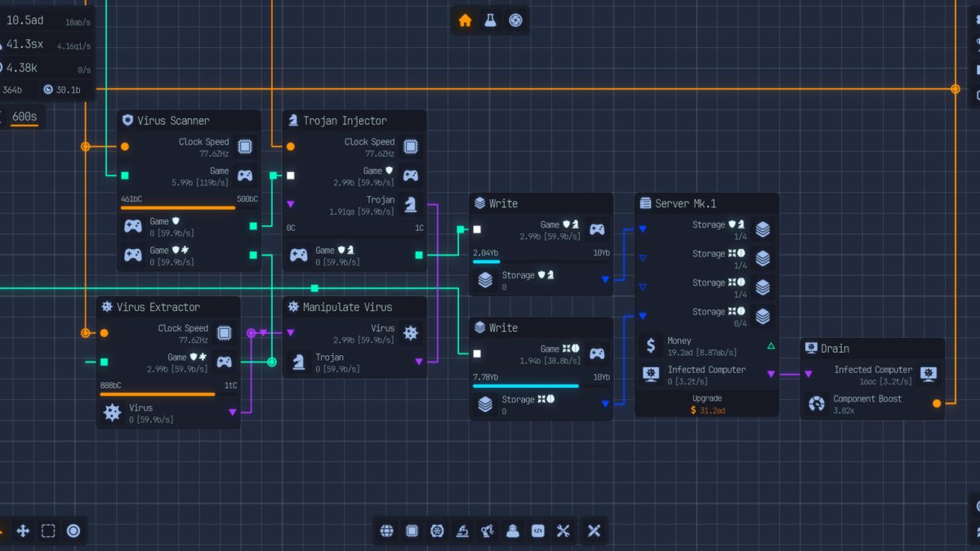Click Trojan Injector's purple Trojan input triangle
Viewport: 980px width, 551px height.
[x=291, y=204]
